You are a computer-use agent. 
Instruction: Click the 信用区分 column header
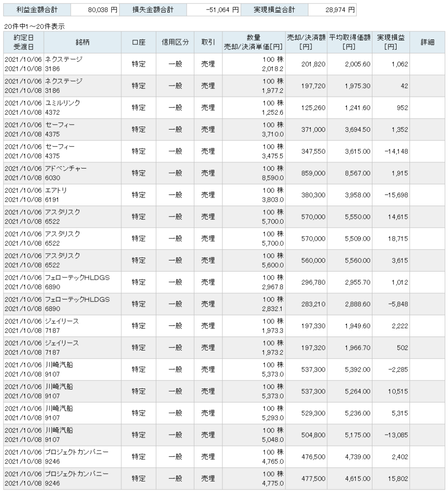pyautogui.click(x=175, y=42)
